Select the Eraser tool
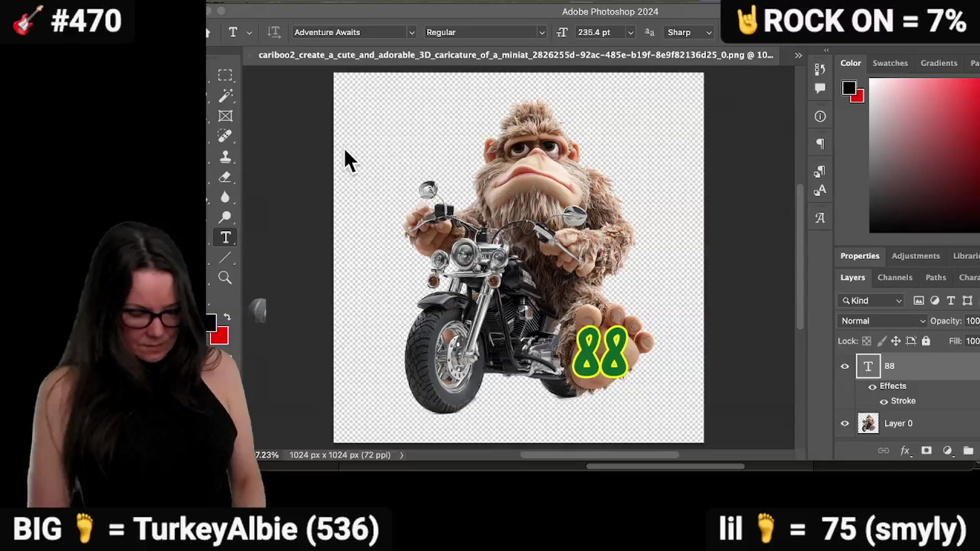 (x=225, y=177)
